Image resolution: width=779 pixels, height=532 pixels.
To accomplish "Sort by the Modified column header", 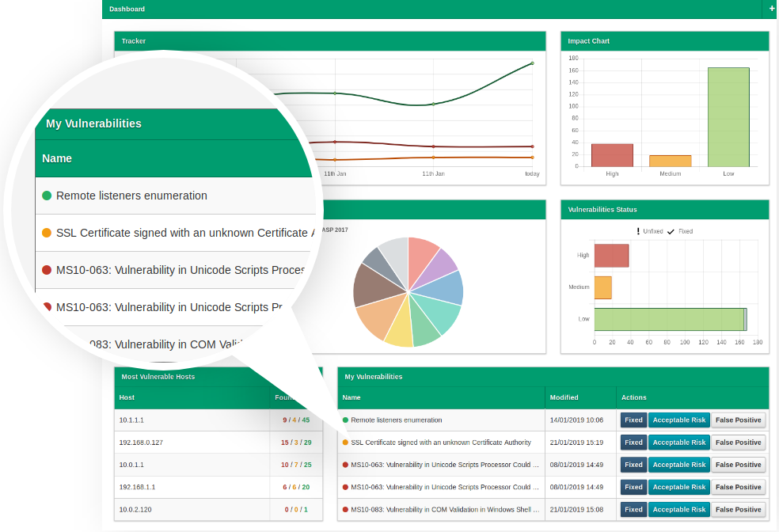I will (x=565, y=397).
